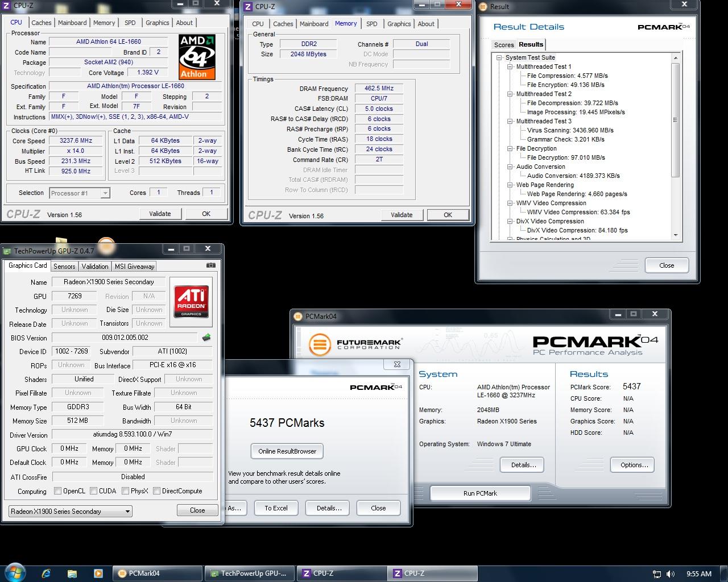Open the Windows Start menu orb
The height and width of the screenshot is (582, 728).
click(x=15, y=572)
